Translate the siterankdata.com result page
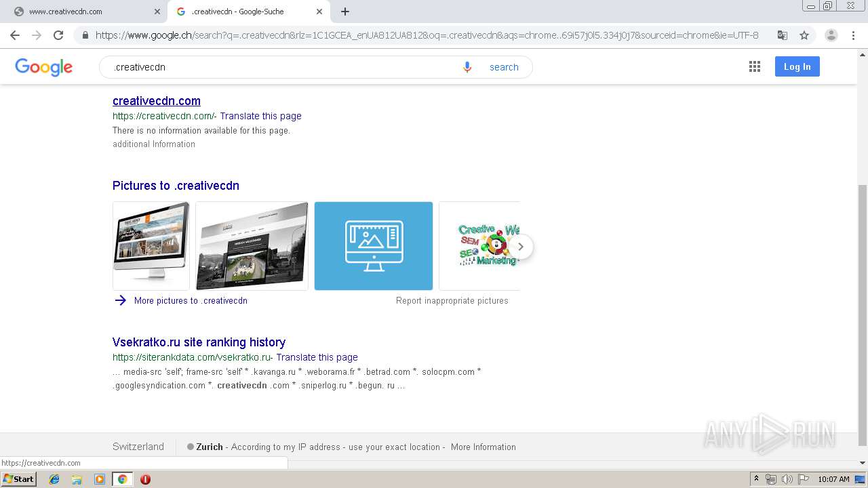The width and height of the screenshot is (868, 488). (x=317, y=357)
